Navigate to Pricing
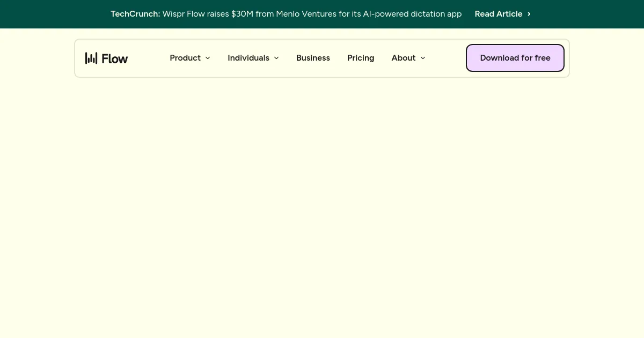644x338 pixels. point(361,58)
